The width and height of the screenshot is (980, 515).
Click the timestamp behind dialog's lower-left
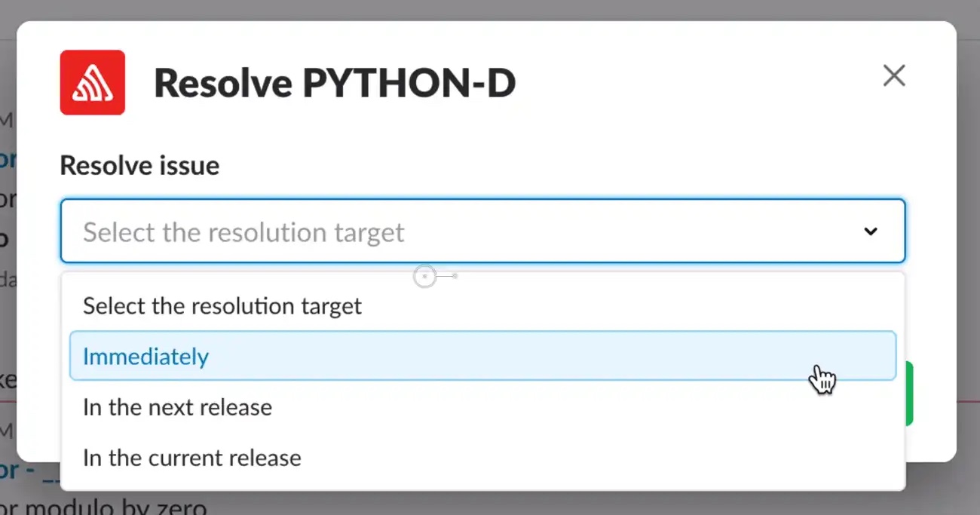point(6,430)
